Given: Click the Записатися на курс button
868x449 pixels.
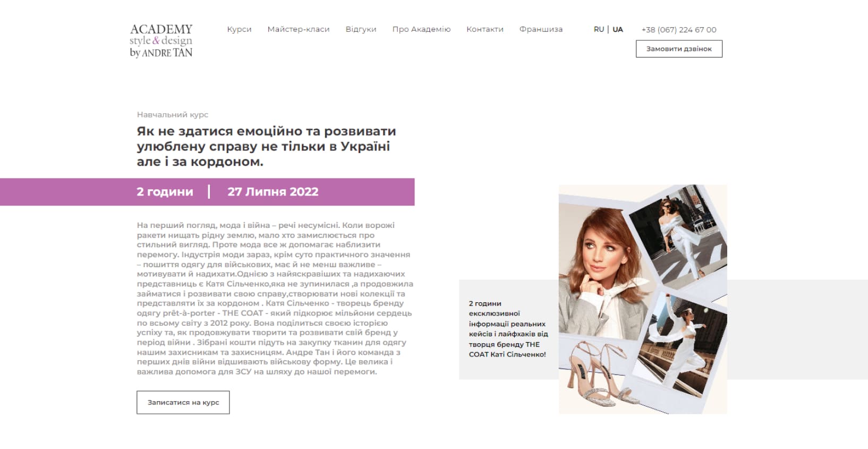Looking at the screenshot, I should (183, 402).
